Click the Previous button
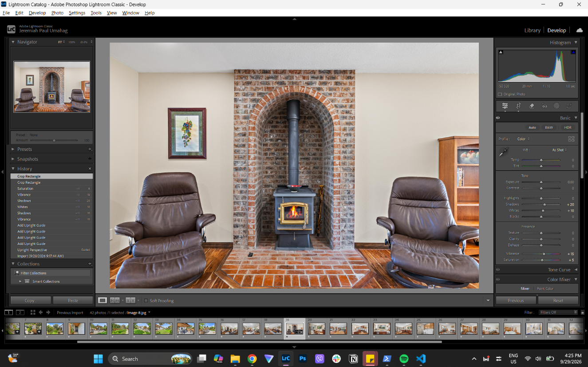Image resolution: width=588 pixels, height=367 pixels. pyautogui.click(x=516, y=300)
